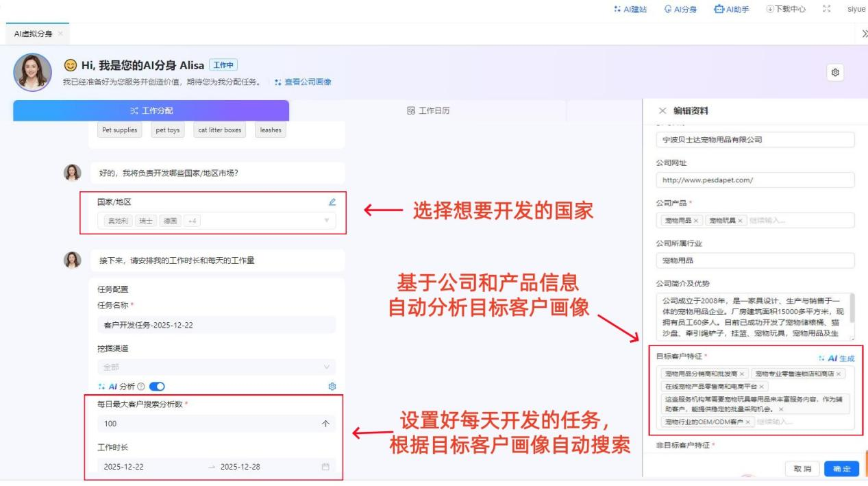Image resolution: width=868 pixels, height=486 pixels.
Task: Click the edit pencil for 国家/地区
Action: [332, 202]
